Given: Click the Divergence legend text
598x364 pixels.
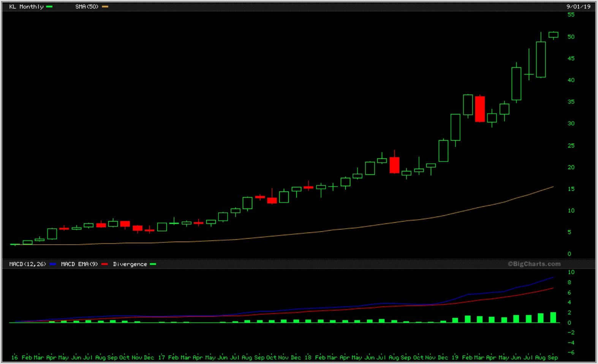Looking at the screenshot, I should point(130,264).
